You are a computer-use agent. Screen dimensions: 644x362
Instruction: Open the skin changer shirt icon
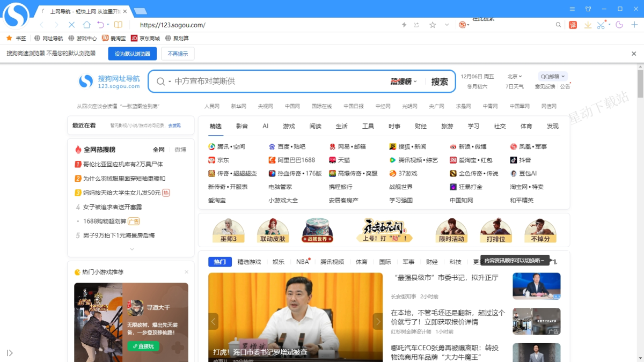coord(588,9)
